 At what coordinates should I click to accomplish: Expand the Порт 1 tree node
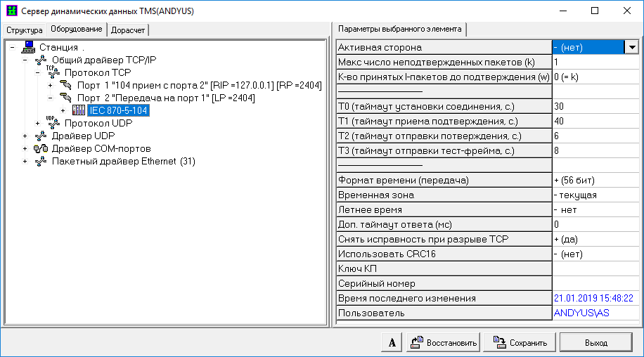coord(51,85)
